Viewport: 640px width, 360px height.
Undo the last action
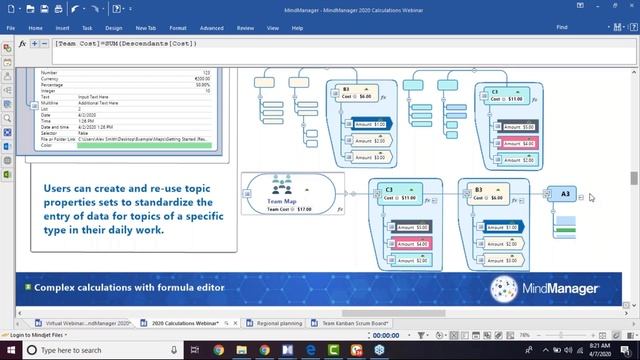(x=75, y=9)
